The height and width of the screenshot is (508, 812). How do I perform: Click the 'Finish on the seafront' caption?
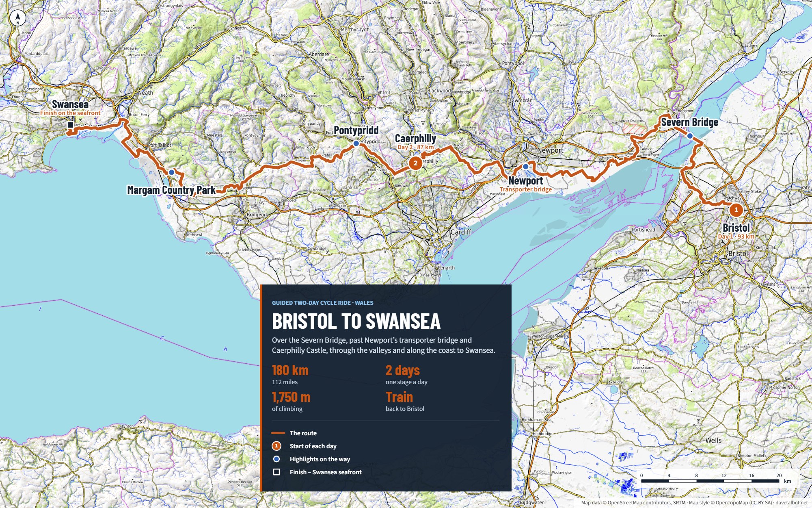point(70,113)
